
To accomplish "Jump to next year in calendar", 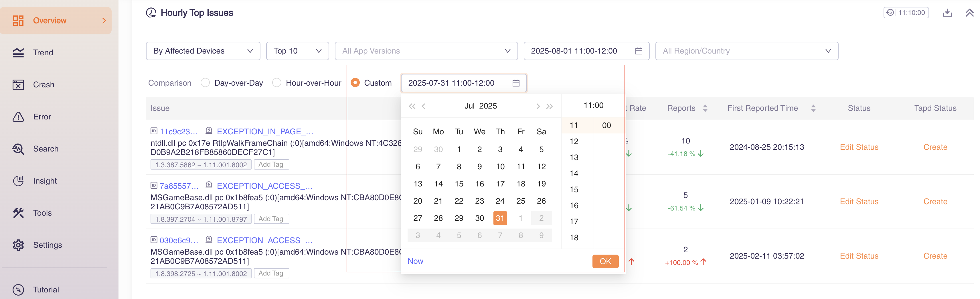I will pyautogui.click(x=549, y=106).
